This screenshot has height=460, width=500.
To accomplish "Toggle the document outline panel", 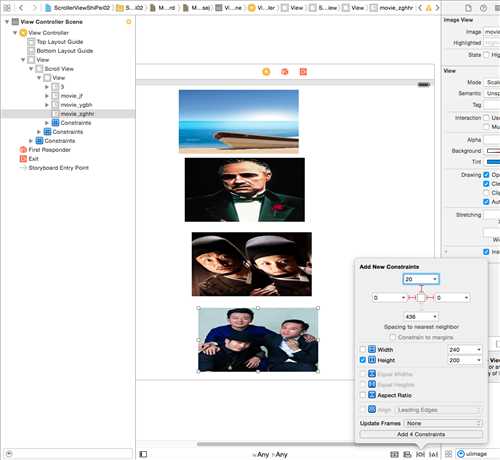I will click(x=143, y=454).
